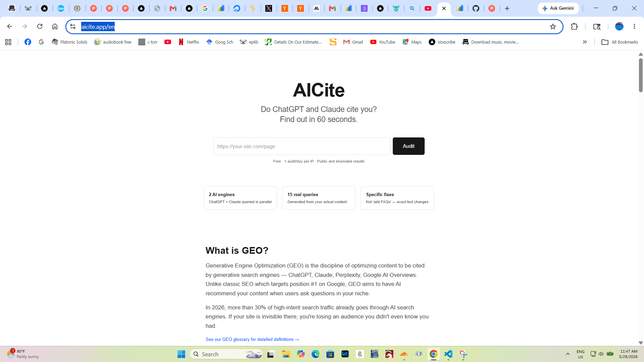Image resolution: width=644 pixels, height=362 pixels.
Task: Open the clock showing 11:47 AM
Action: point(628,354)
